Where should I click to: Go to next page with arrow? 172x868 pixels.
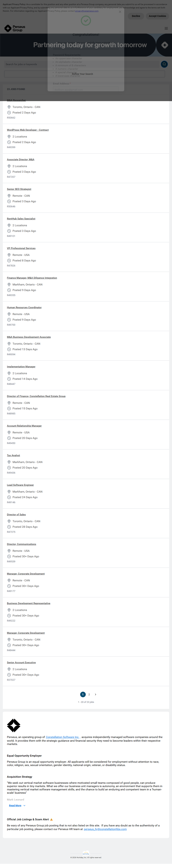tap(95, 694)
